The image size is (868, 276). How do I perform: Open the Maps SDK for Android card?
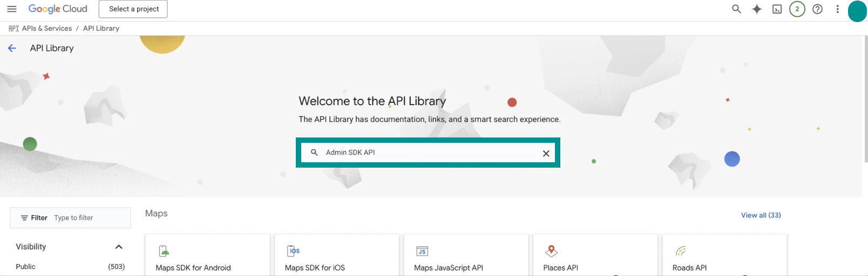coord(208,255)
